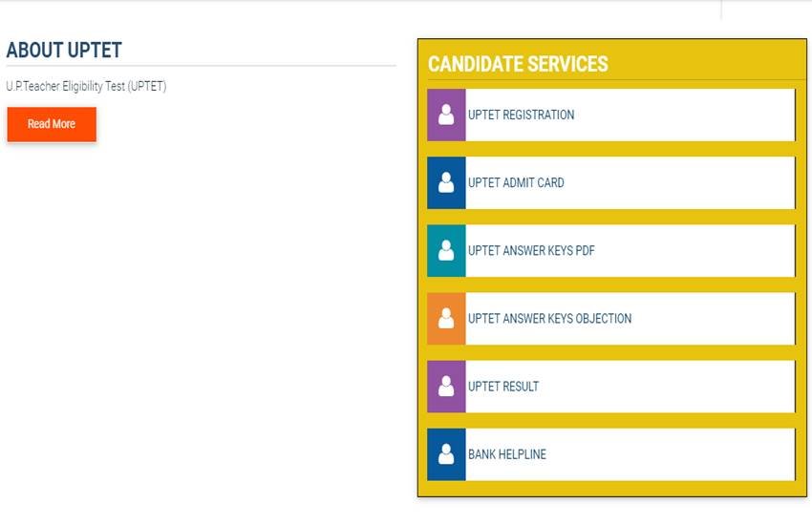Click the thin gray bar at page top
The height and width of the screenshot is (525, 812).
(382, 1)
